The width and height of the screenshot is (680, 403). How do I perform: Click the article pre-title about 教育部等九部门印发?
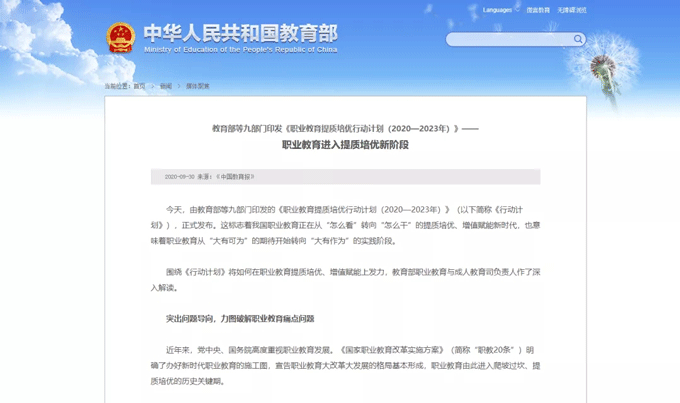coord(345,129)
